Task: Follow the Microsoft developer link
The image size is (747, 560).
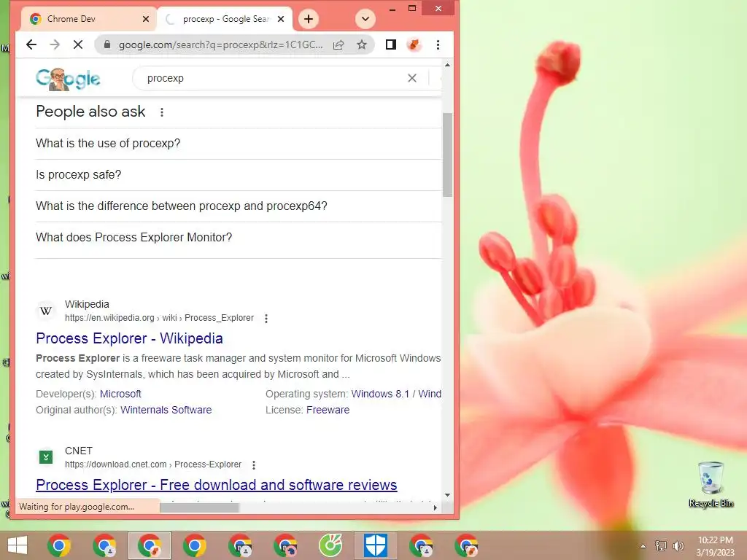Action: click(120, 394)
